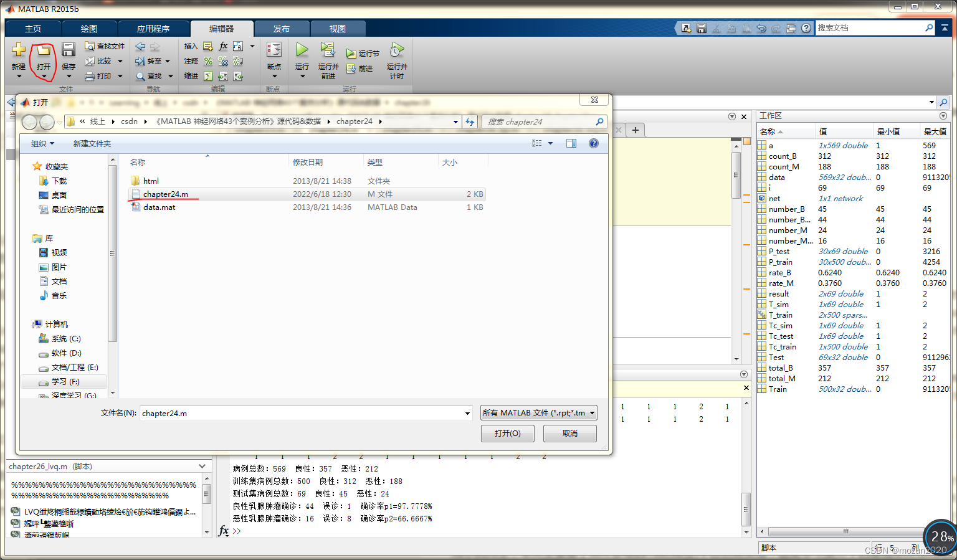Screen dimensions: 957x560
Task: Select the html folder in file list
Action: click(307, 181)
